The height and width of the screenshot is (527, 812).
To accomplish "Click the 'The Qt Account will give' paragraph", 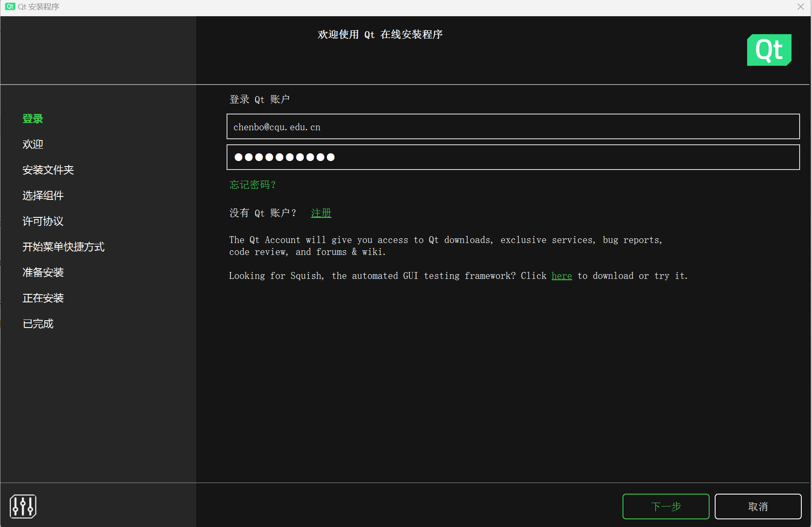I will click(445, 246).
